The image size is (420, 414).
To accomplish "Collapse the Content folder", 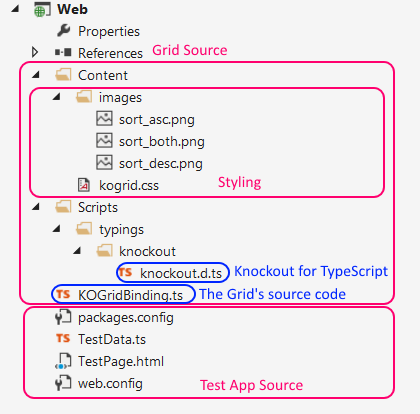I will tap(36, 75).
